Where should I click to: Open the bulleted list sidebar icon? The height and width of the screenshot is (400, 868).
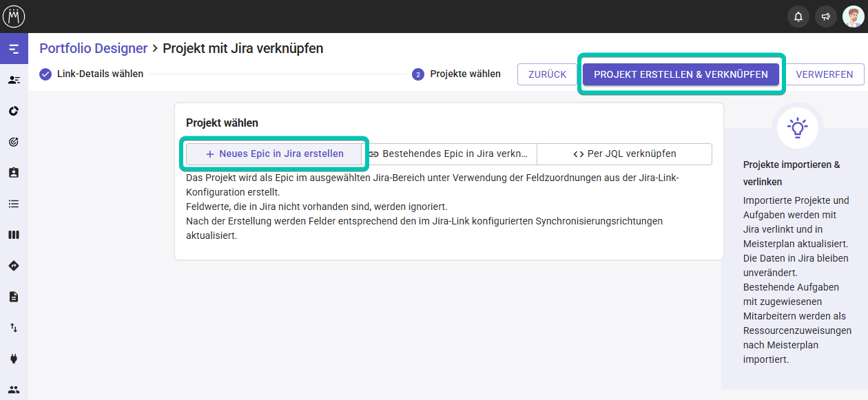(x=14, y=204)
